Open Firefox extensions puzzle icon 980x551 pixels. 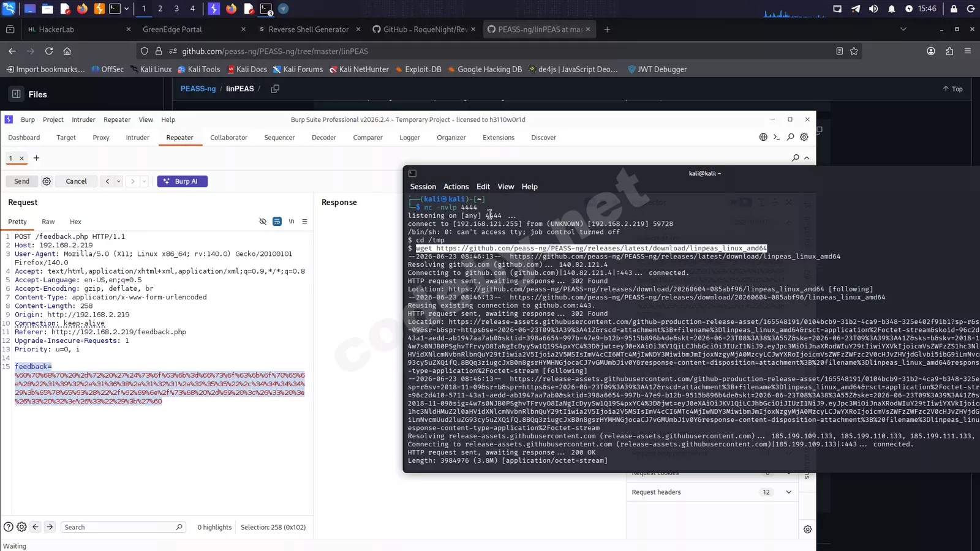pos(949,51)
